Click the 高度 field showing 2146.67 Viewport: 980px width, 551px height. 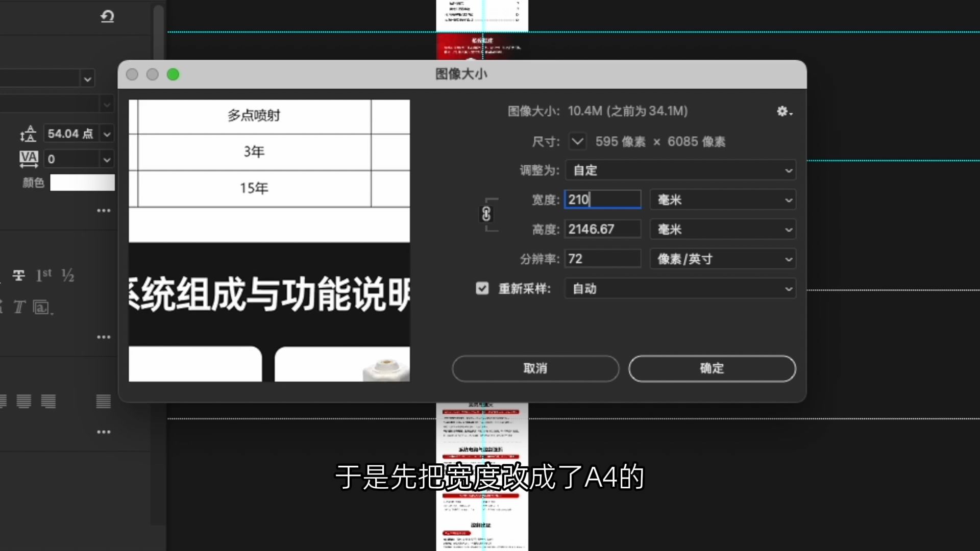pyautogui.click(x=602, y=230)
